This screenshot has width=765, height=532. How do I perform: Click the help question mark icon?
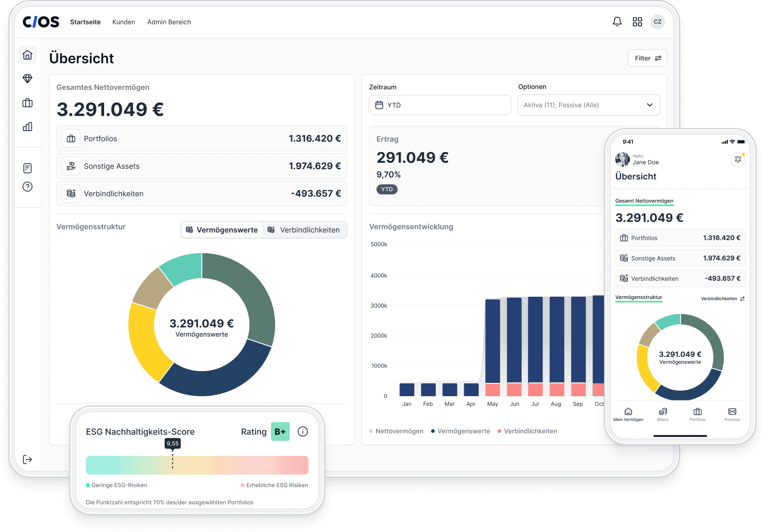28,187
